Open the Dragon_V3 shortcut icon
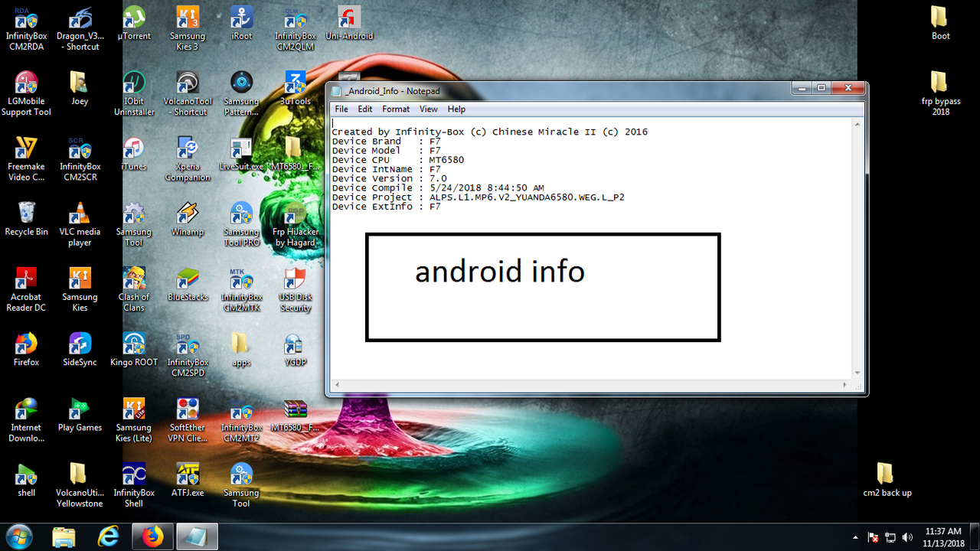 80,28
